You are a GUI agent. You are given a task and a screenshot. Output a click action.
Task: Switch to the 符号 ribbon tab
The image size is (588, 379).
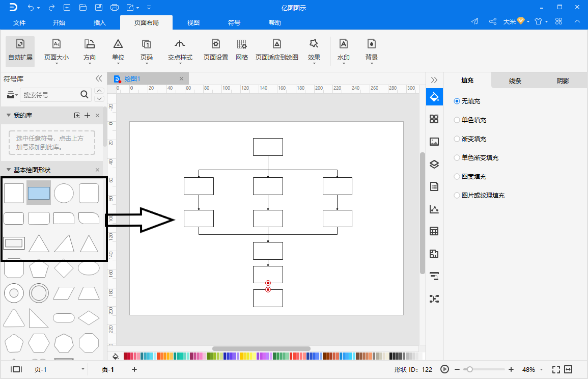click(234, 22)
